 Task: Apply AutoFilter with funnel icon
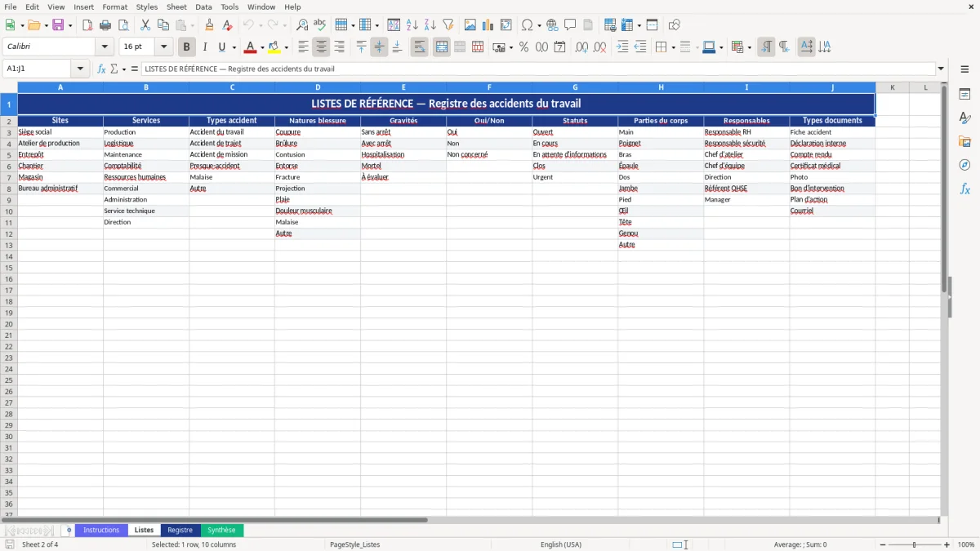[x=448, y=25]
